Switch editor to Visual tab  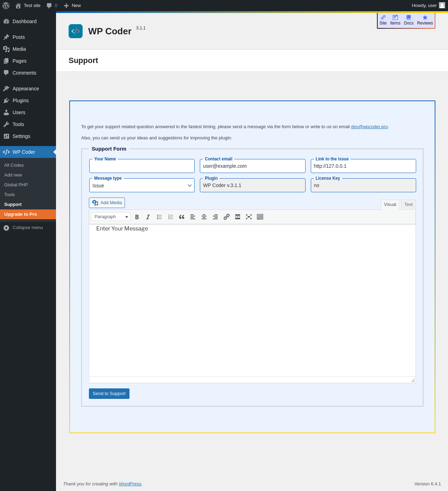[x=390, y=205]
